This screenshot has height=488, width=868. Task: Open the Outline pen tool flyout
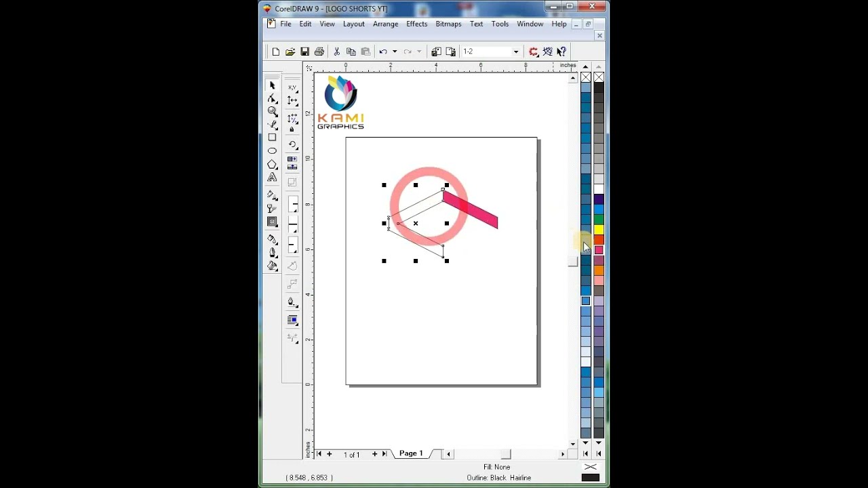click(272, 253)
